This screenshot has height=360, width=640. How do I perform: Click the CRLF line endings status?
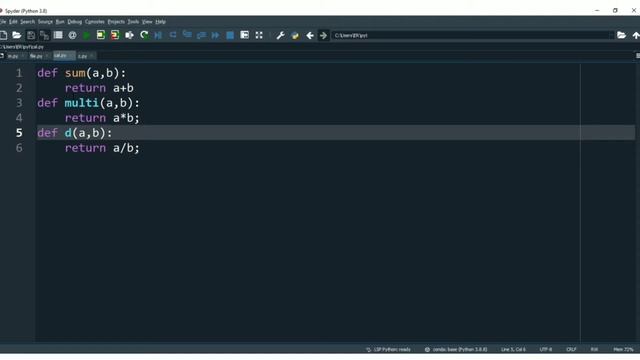[x=571, y=349]
